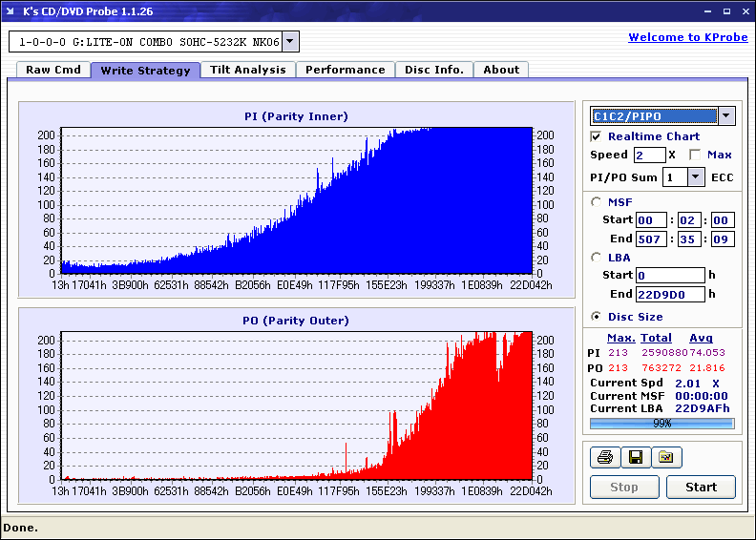Open the Welcome to KProbe link
This screenshot has height=540, width=756.
(x=688, y=37)
